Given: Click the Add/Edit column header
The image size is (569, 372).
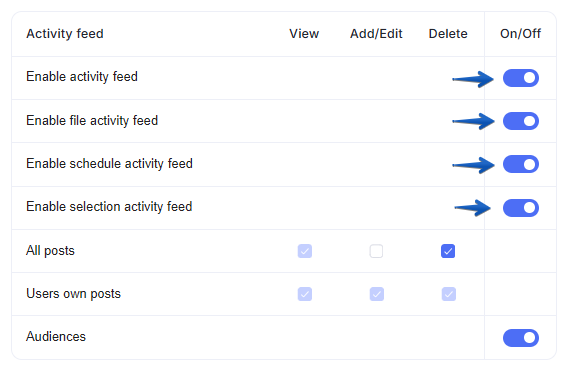Looking at the screenshot, I should point(376,34).
